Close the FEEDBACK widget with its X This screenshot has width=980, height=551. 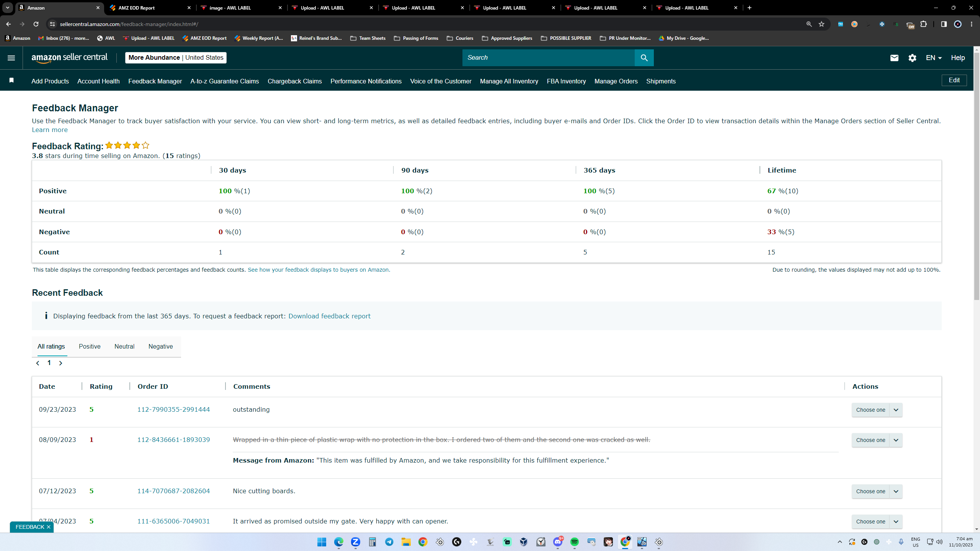(x=49, y=527)
